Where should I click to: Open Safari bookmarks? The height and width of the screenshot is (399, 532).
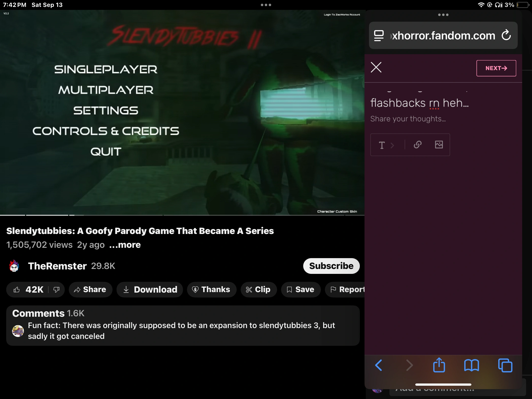(x=471, y=365)
